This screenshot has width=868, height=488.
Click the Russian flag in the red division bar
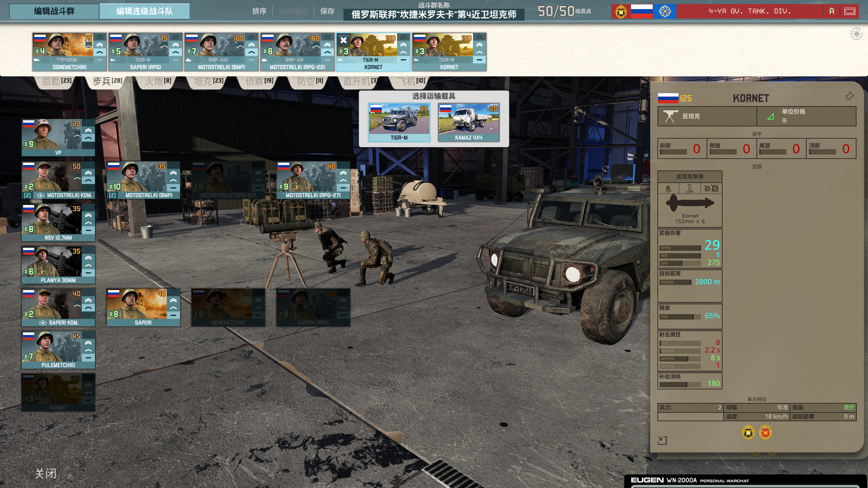pyautogui.click(x=642, y=11)
